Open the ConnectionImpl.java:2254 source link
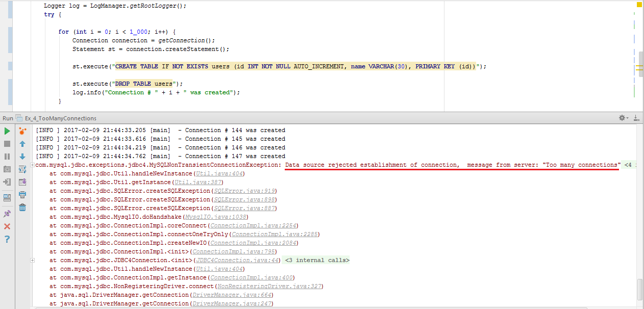The width and height of the screenshot is (644, 309). pos(254,226)
